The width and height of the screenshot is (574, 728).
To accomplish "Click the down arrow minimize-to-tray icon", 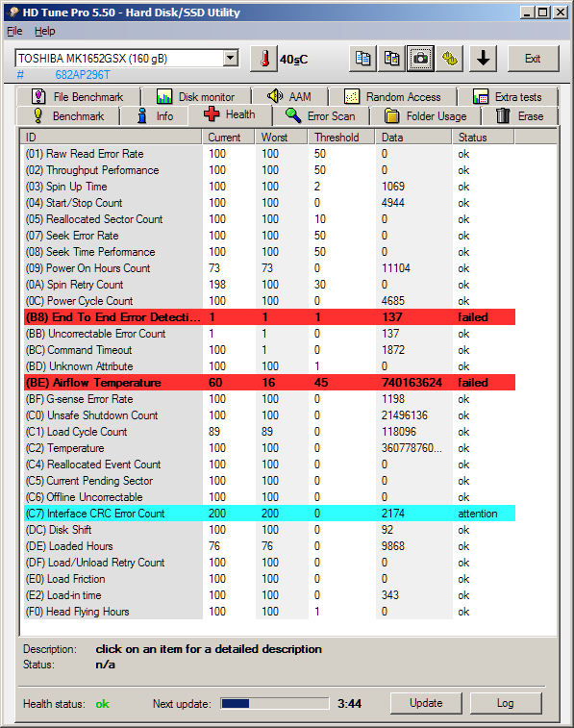I will [x=483, y=59].
